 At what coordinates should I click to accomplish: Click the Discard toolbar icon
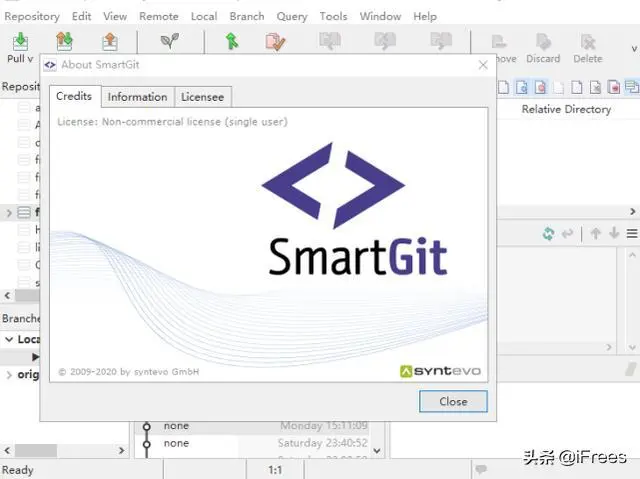pyautogui.click(x=543, y=42)
